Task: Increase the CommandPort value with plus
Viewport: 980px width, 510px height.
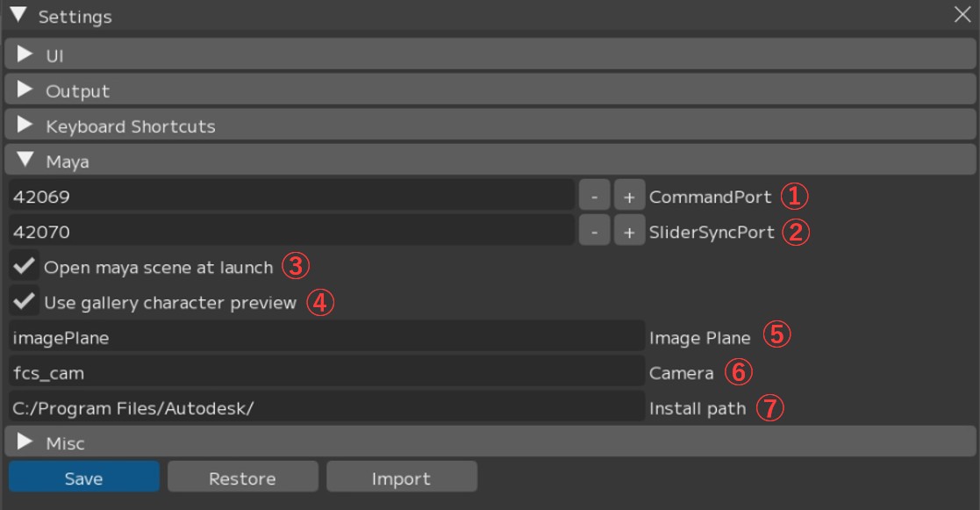Action: coord(628,197)
